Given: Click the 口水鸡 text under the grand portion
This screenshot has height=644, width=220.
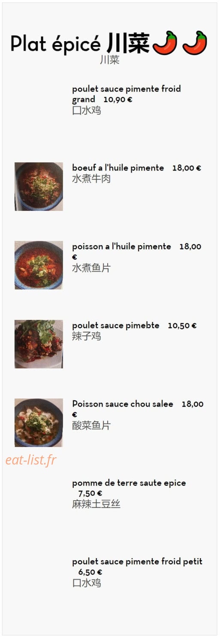Looking at the screenshot, I should (x=86, y=110).
